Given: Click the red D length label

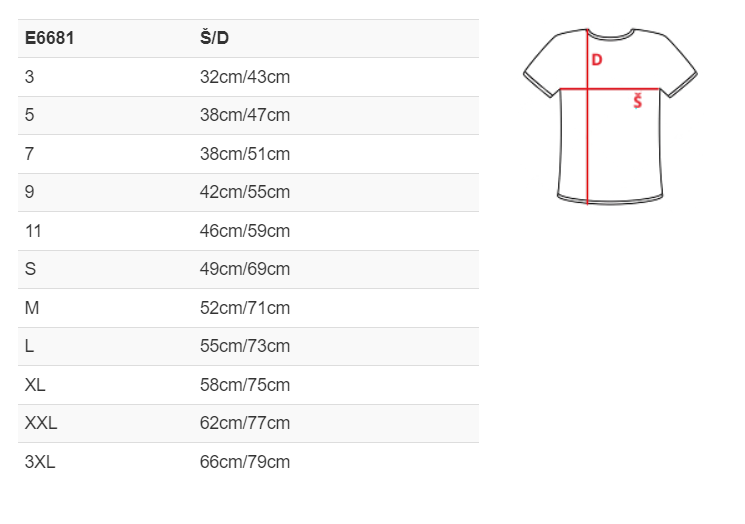Looking at the screenshot, I should pos(597,60).
